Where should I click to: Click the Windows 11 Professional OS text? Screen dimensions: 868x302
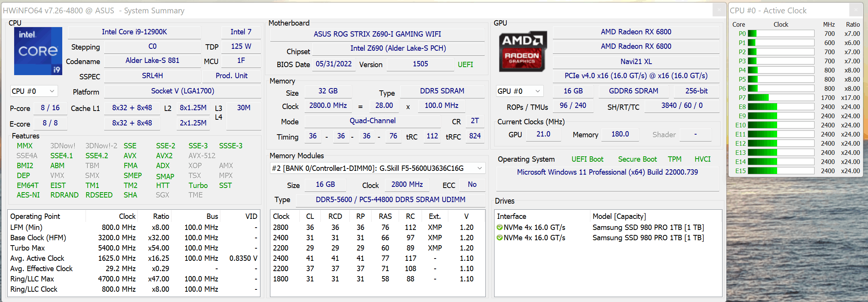click(607, 172)
